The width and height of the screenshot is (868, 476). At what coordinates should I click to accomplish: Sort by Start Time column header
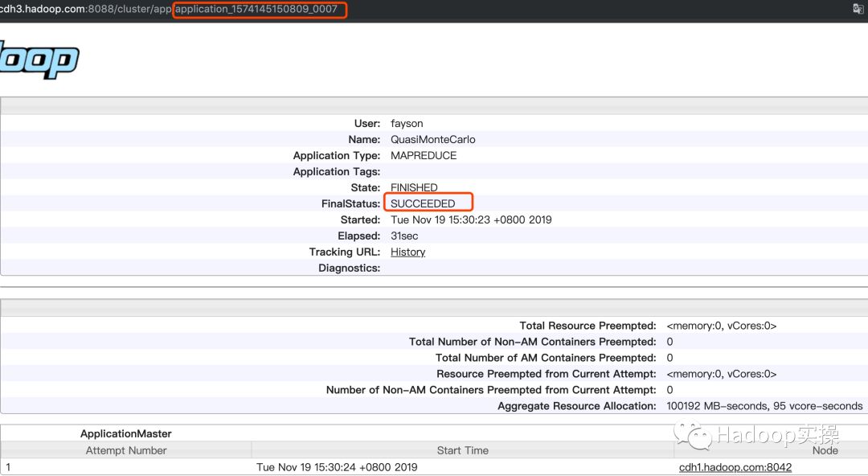[462, 450]
